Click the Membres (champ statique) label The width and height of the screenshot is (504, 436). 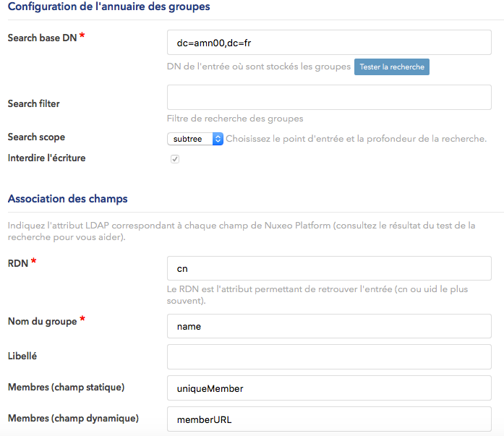click(x=66, y=387)
